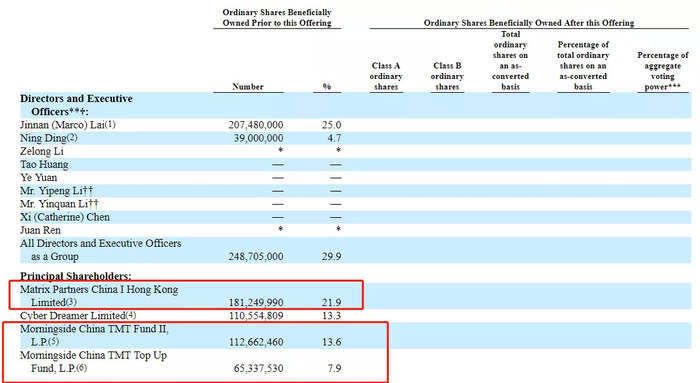Click the Class B ordinary shares header
Image resolution: width=700 pixels, height=383 pixels.
447,76
